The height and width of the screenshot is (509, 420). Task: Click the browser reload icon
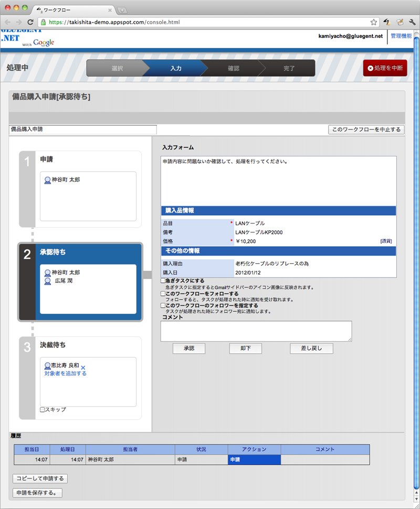tap(30, 22)
